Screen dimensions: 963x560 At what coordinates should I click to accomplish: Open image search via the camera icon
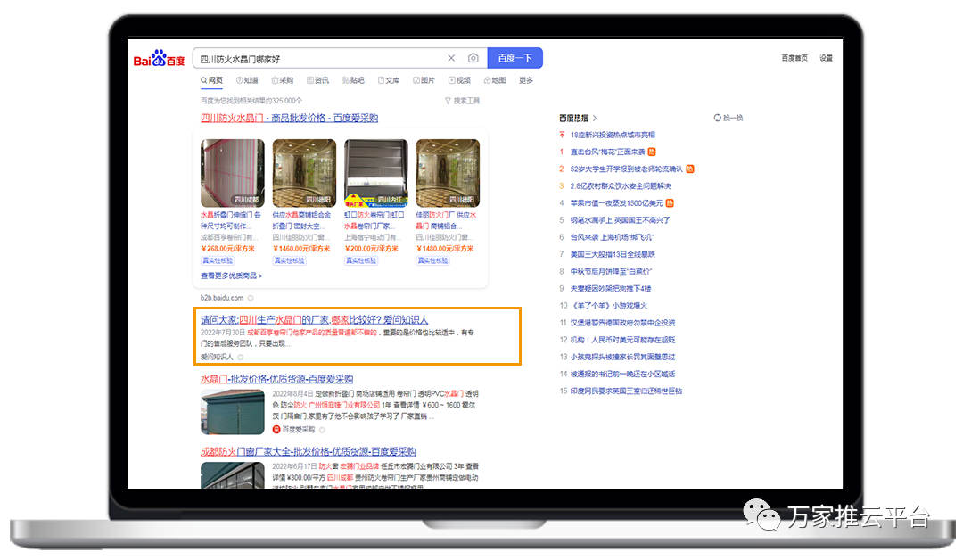coord(473,58)
